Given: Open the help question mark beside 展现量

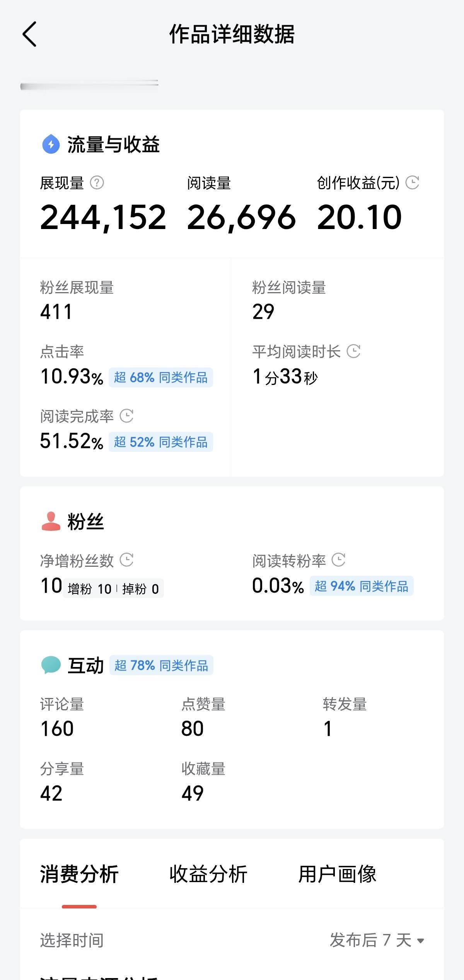Looking at the screenshot, I should click(x=97, y=183).
